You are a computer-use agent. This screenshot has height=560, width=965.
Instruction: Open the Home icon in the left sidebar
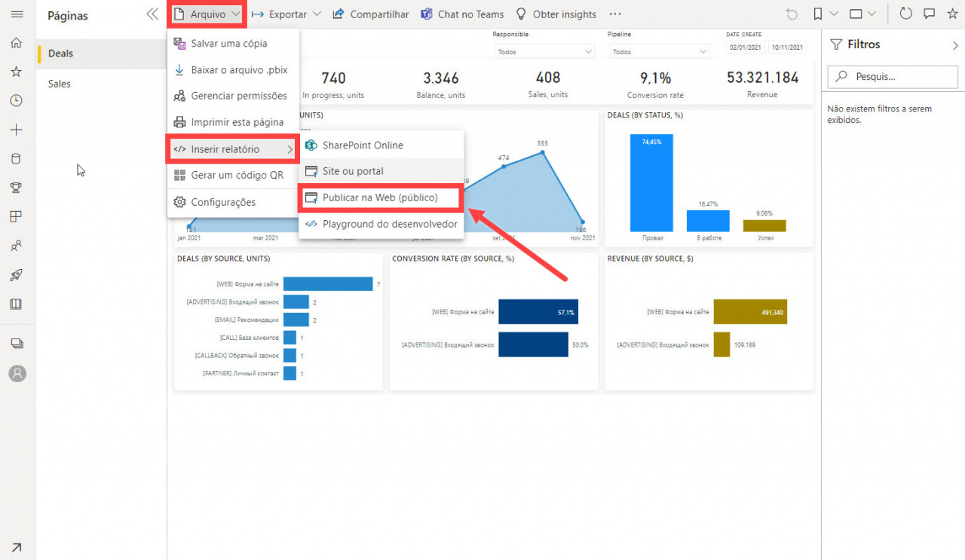pyautogui.click(x=17, y=42)
